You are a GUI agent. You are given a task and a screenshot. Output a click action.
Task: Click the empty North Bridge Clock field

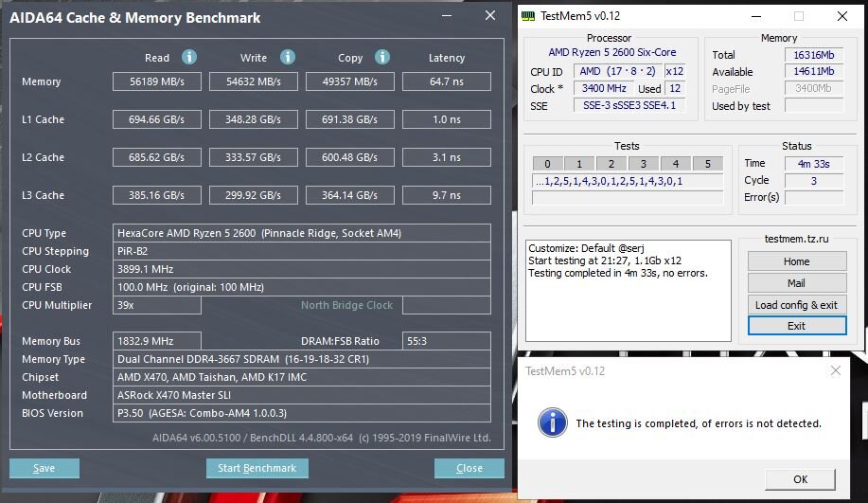click(446, 305)
